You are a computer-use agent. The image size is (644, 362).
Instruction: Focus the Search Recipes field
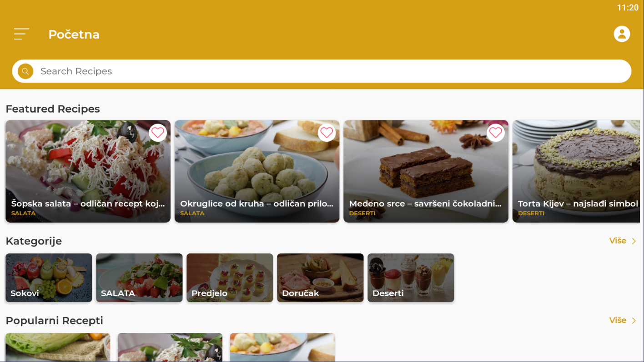point(322,71)
